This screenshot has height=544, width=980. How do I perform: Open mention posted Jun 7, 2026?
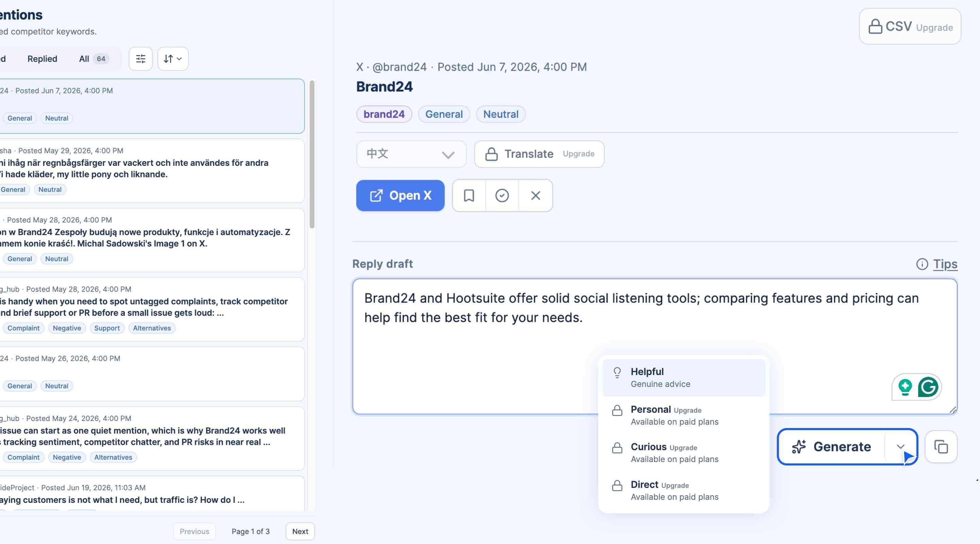152,106
